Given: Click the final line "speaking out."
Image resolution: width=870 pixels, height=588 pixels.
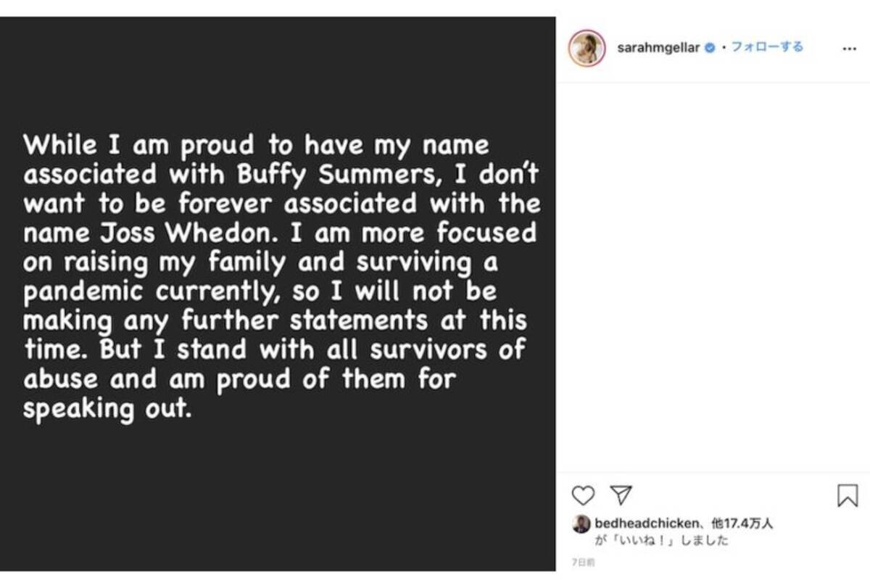Looking at the screenshot, I should tap(106, 409).
